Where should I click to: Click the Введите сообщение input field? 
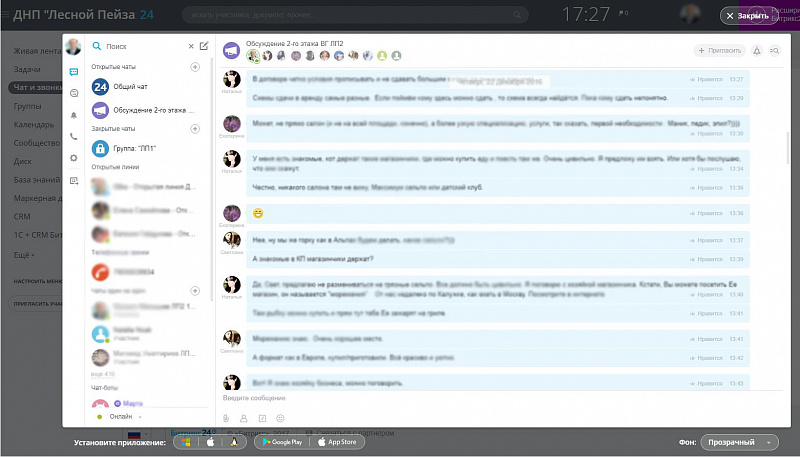click(x=500, y=398)
